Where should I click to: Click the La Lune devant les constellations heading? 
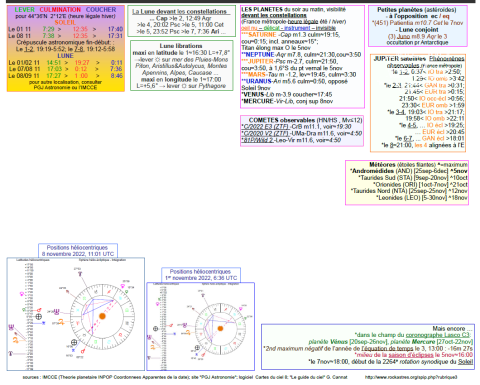(x=179, y=12)
